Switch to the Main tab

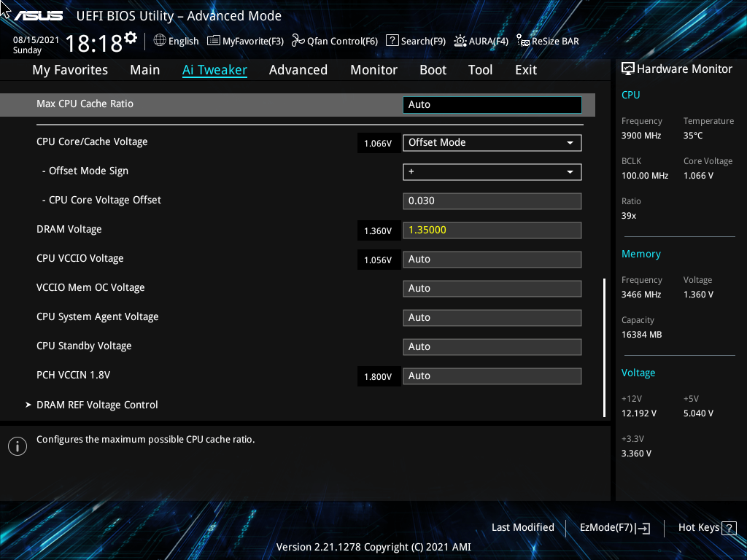click(x=145, y=70)
